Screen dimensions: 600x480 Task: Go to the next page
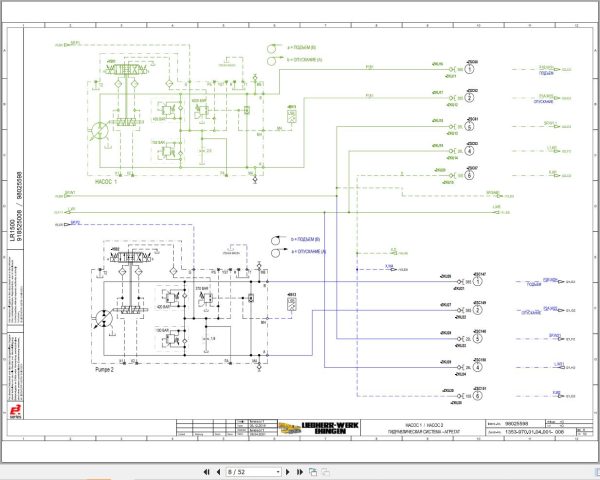288,472
